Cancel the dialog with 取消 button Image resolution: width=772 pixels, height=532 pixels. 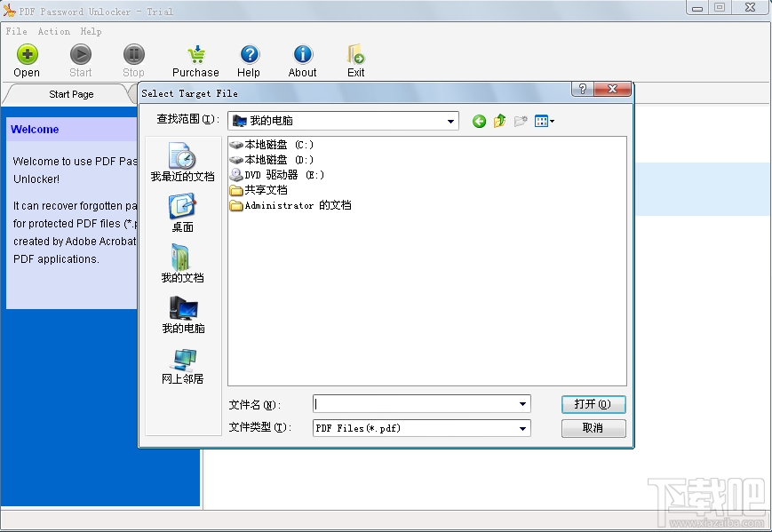(593, 428)
